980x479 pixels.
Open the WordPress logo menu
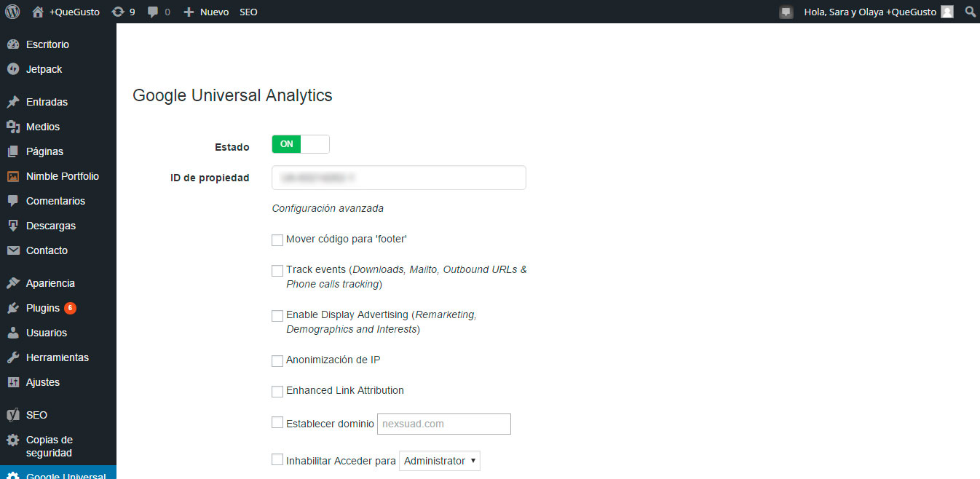tap(12, 12)
